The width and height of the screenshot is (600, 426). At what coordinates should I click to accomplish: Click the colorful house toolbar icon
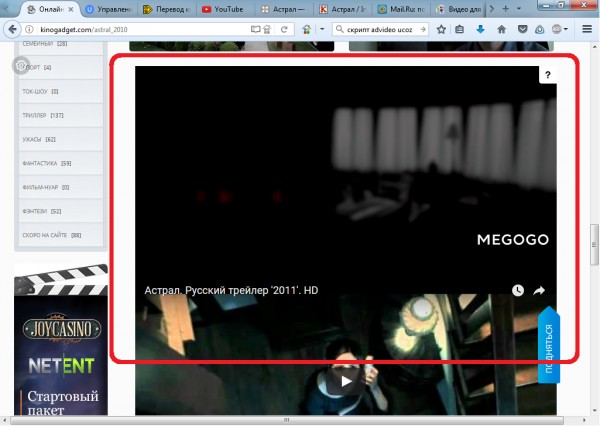tap(307, 29)
